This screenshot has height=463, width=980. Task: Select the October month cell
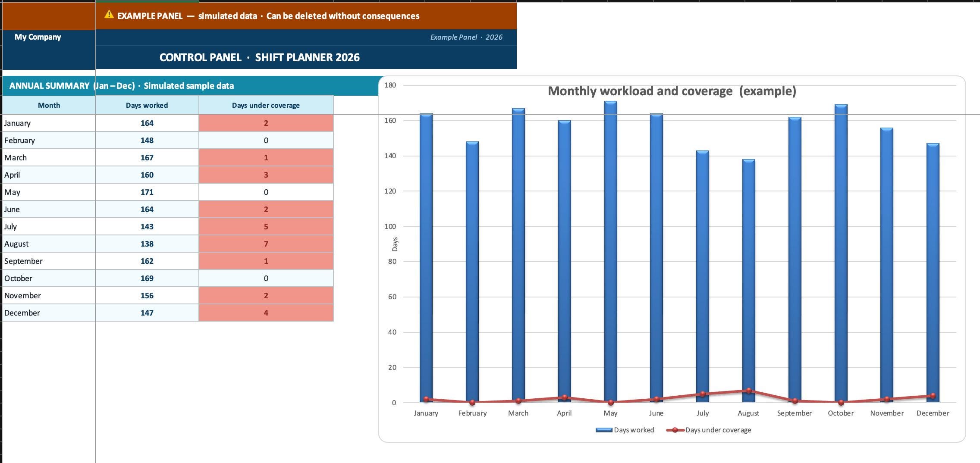(x=49, y=278)
